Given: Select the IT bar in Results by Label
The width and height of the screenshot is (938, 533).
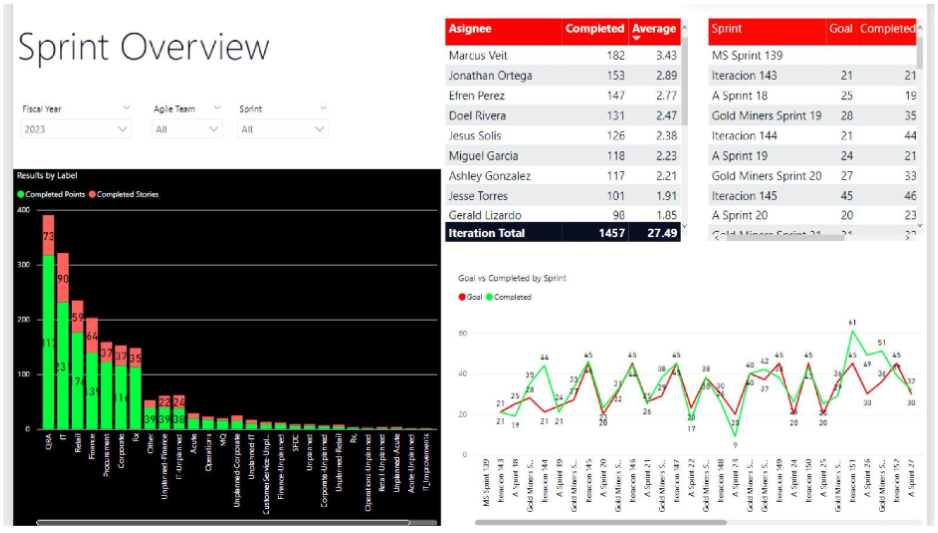Looking at the screenshot, I should coord(63,341).
